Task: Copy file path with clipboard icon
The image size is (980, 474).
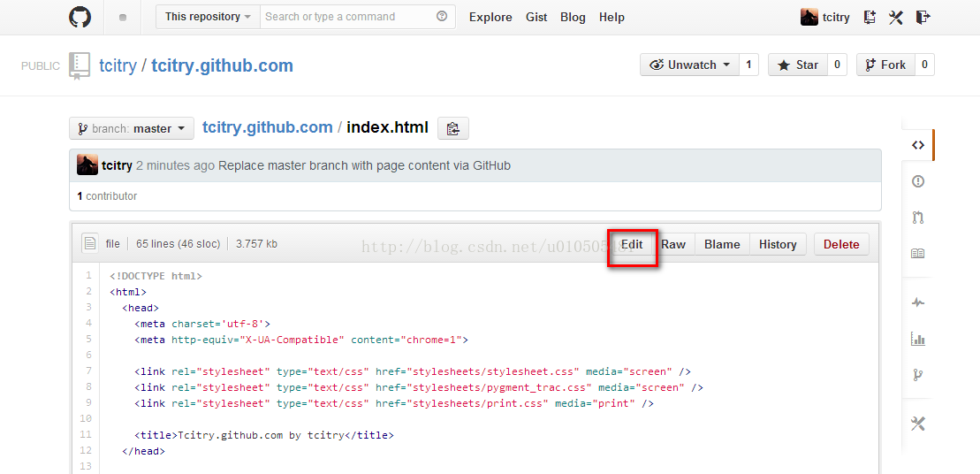Action: [452, 128]
